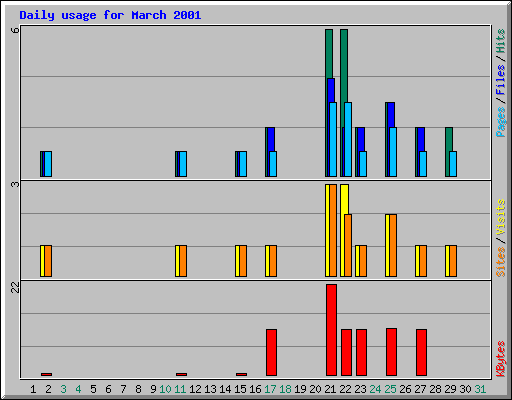Click the orange Sites bar for day 29
The image size is (512, 400).
(x=453, y=261)
